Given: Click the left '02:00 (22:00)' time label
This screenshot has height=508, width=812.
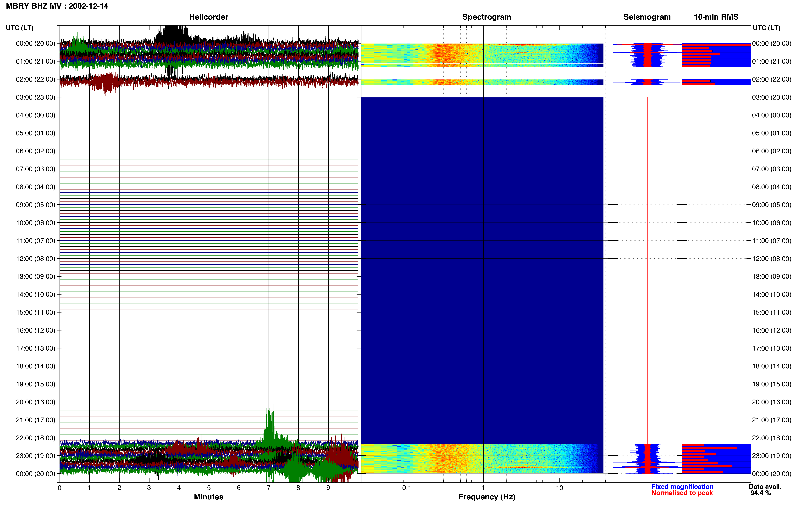Looking at the screenshot, I should pos(36,79).
